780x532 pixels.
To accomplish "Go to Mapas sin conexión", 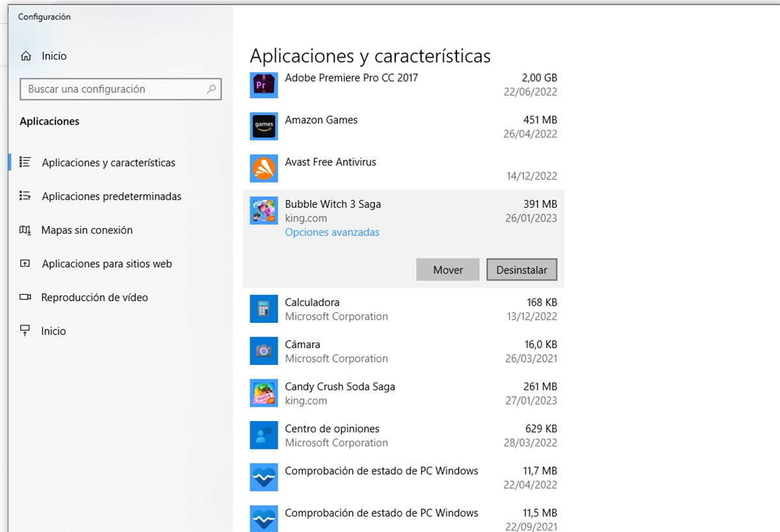I will [x=86, y=230].
